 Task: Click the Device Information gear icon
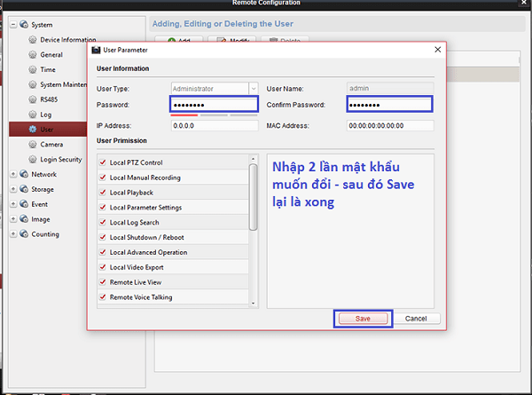tap(33, 40)
